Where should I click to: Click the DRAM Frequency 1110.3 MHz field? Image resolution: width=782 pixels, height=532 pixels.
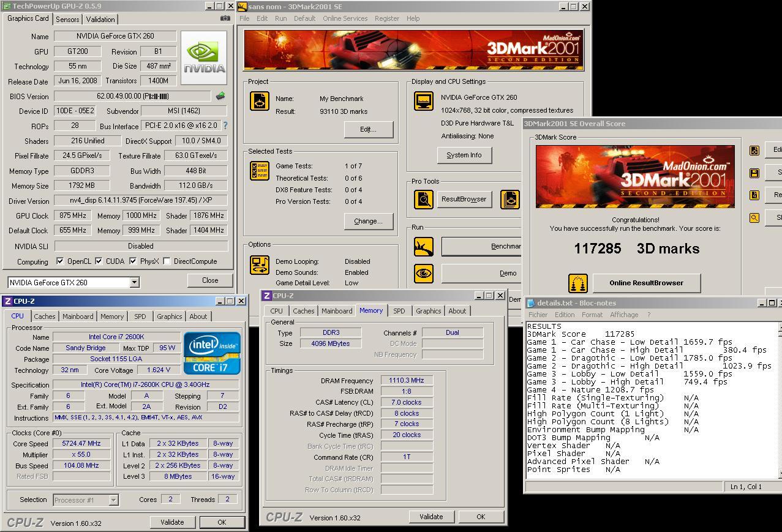407,380
